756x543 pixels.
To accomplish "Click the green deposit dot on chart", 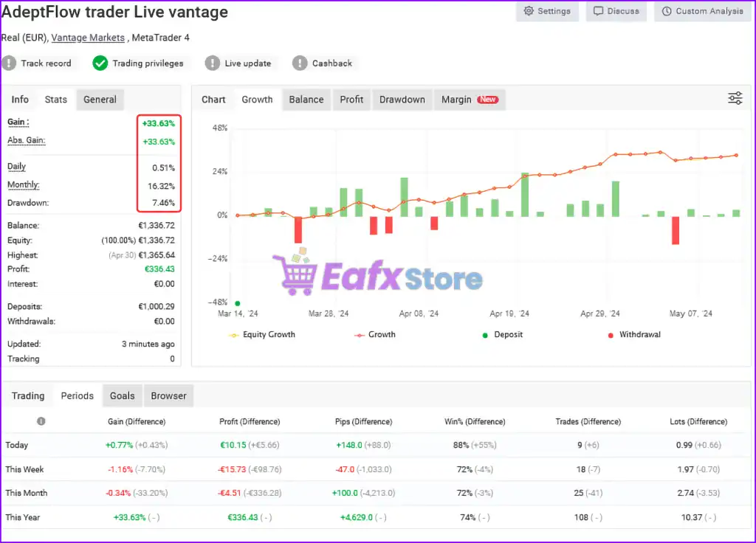I will tap(237, 303).
